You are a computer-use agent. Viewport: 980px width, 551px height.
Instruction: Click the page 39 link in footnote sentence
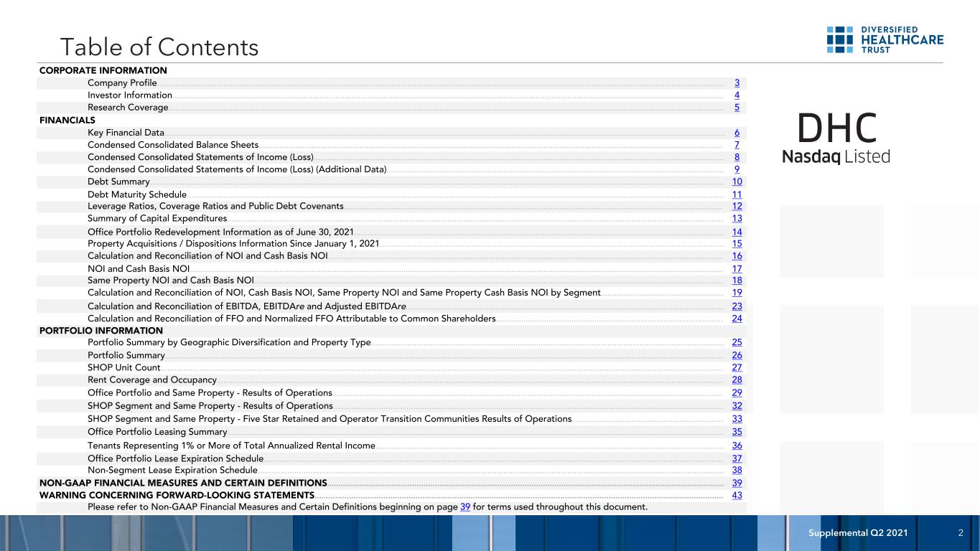pyautogui.click(x=465, y=507)
